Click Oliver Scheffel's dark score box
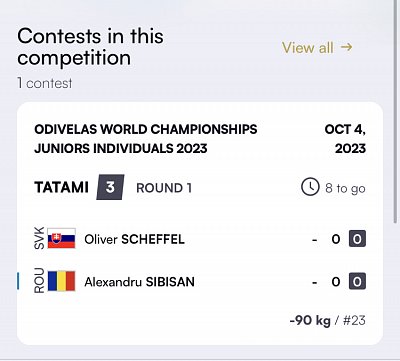The image size is (400, 361). pos(357,239)
